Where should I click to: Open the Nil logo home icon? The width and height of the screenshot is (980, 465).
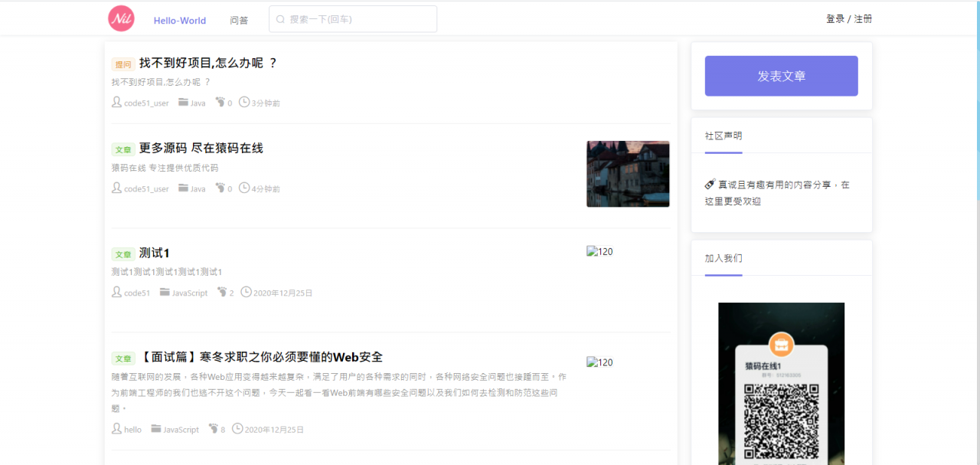tap(121, 18)
